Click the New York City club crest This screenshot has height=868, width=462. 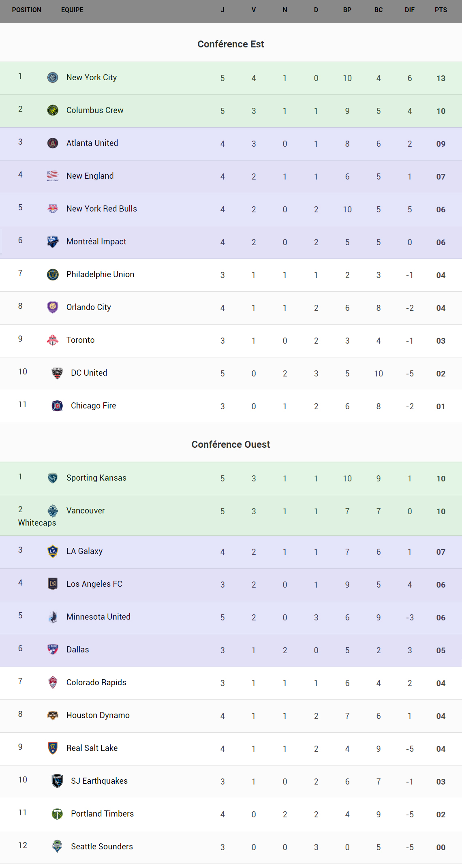pos(53,77)
